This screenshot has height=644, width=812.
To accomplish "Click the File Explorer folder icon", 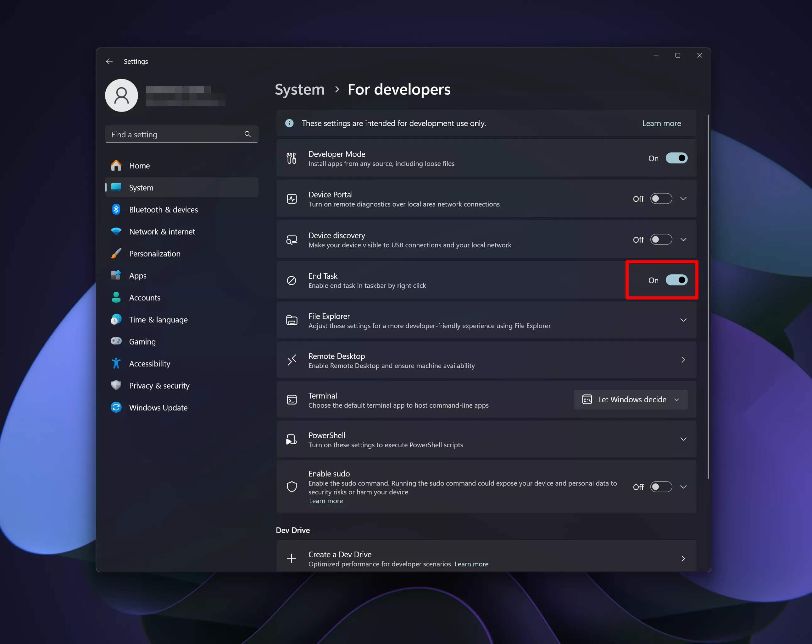I will tap(292, 320).
